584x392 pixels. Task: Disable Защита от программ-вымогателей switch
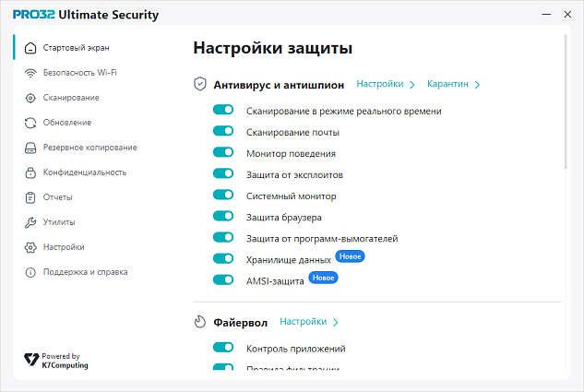(x=223, y=237)
